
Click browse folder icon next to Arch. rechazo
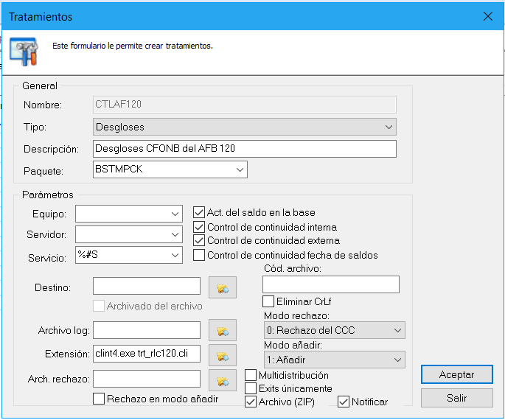coord(222,379)
